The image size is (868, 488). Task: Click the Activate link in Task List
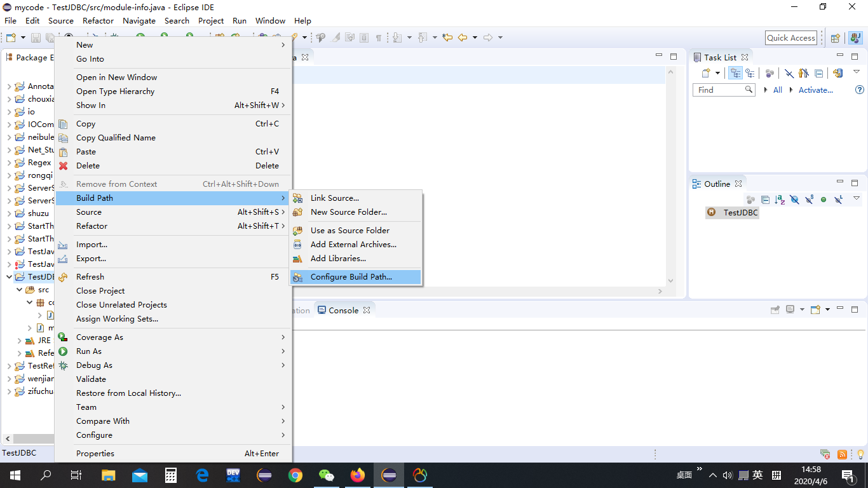pos(815,90)
